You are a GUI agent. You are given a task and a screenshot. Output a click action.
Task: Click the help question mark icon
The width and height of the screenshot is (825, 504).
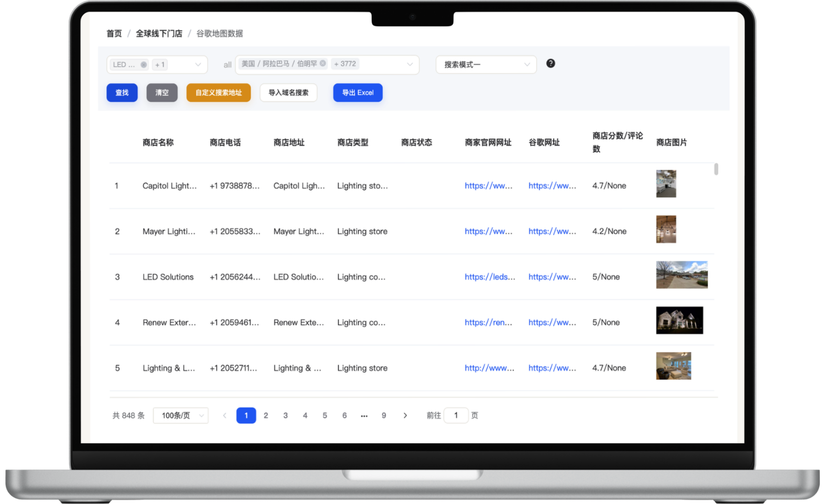click(551, 63)
